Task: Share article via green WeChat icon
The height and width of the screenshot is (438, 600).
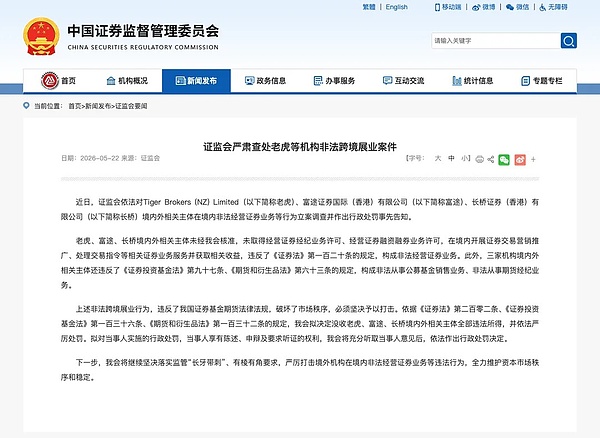Action: coord(504,160)
